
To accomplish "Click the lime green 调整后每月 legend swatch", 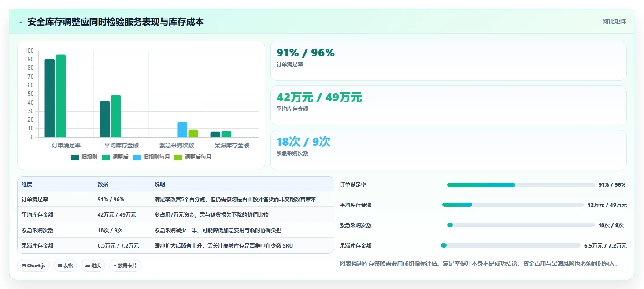I will tap(178, 157).
